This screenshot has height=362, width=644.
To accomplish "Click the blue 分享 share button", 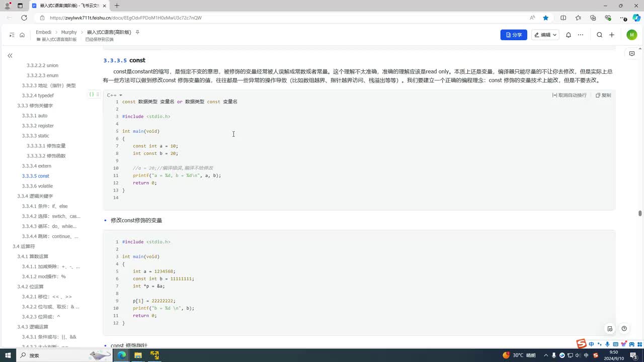I will [x=514, y=35].
